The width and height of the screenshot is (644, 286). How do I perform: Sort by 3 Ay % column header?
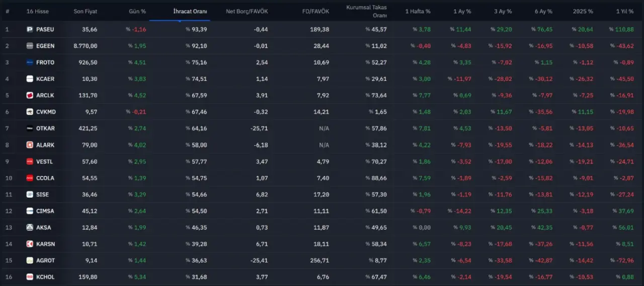503,12
